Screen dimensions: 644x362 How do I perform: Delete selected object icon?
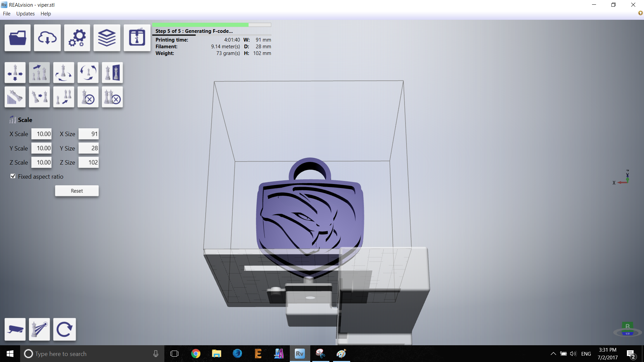[x=88, y=97]
